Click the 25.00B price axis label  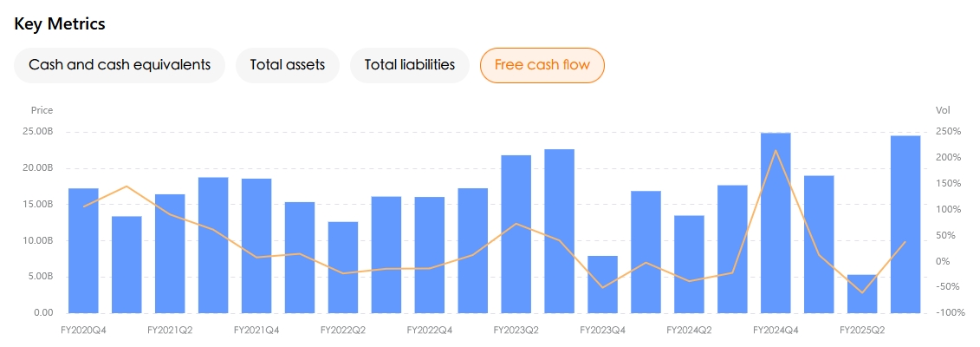pos(36,132)
